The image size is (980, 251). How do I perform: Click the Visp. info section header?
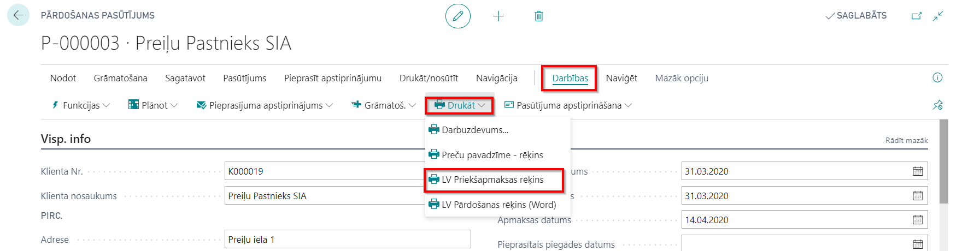[x=66, y=139]
